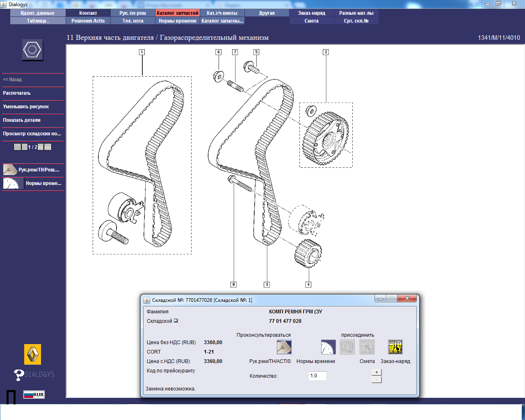The image size is (525, 420).
Task: Click Показать детали in the sidebar
Action: tap(22, 120)
